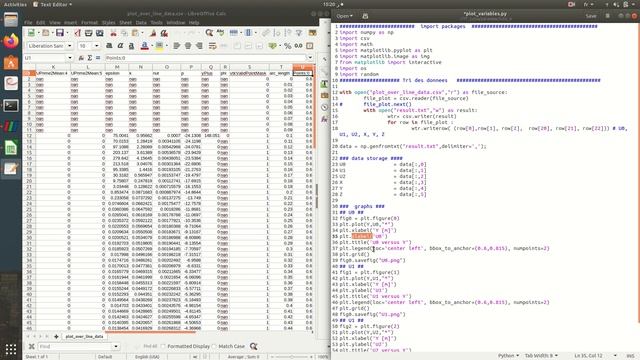Click the Sum sigma icon

tap(90, 58)
